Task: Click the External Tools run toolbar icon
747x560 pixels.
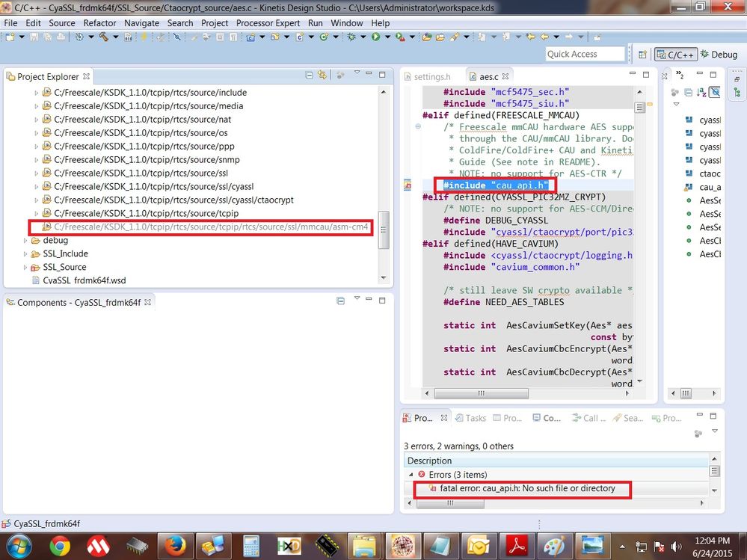Action: [400, 37]
